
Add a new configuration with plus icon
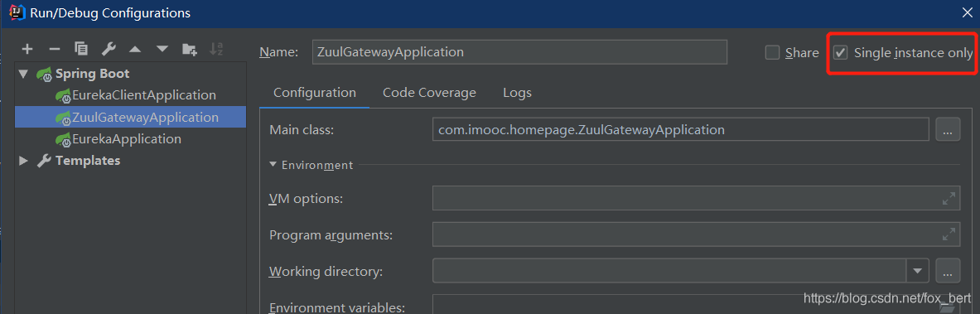click(x=27, y=49)
